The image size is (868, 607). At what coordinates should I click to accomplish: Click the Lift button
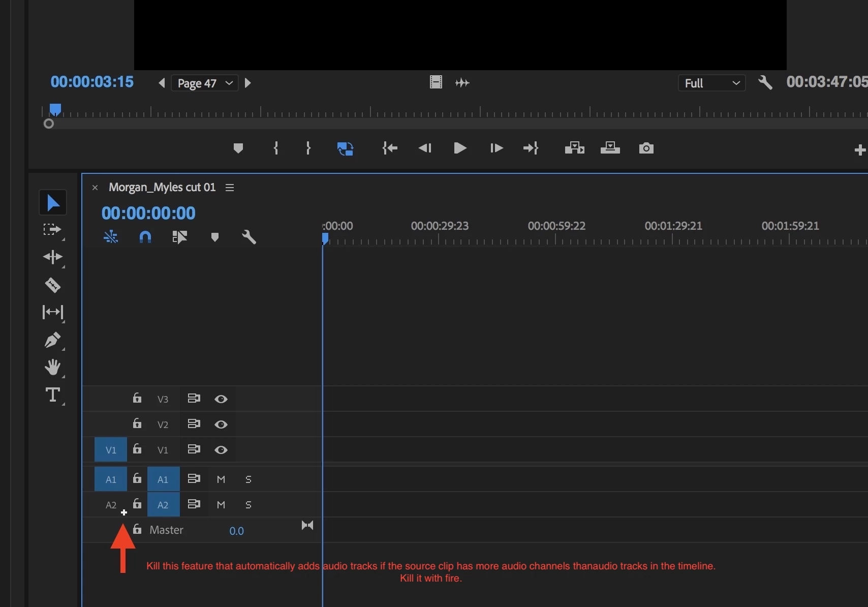click(575, 148)
